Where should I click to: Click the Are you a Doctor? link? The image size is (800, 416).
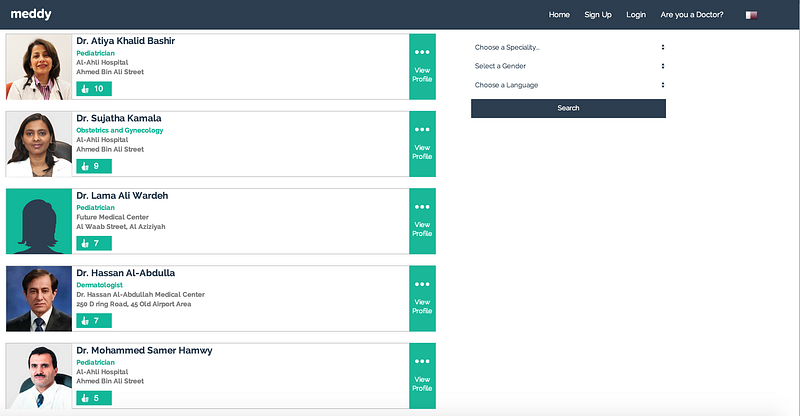[692, 15]
